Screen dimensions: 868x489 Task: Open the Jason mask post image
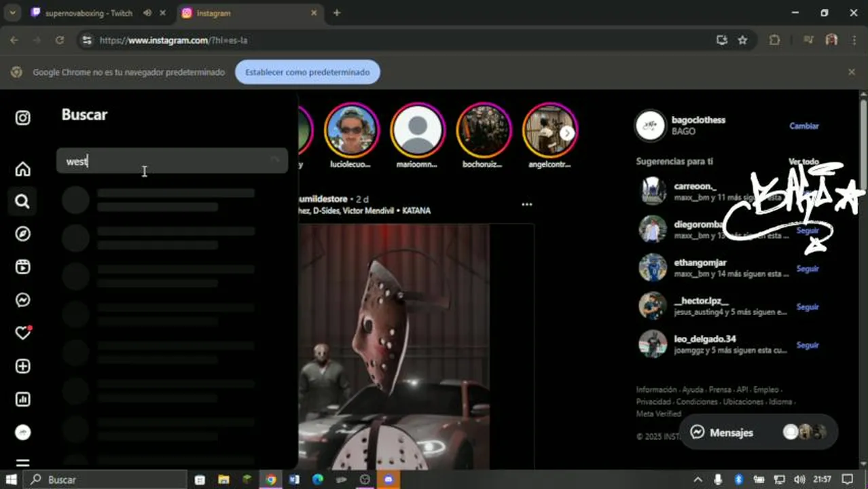click(x=393, y=346)
